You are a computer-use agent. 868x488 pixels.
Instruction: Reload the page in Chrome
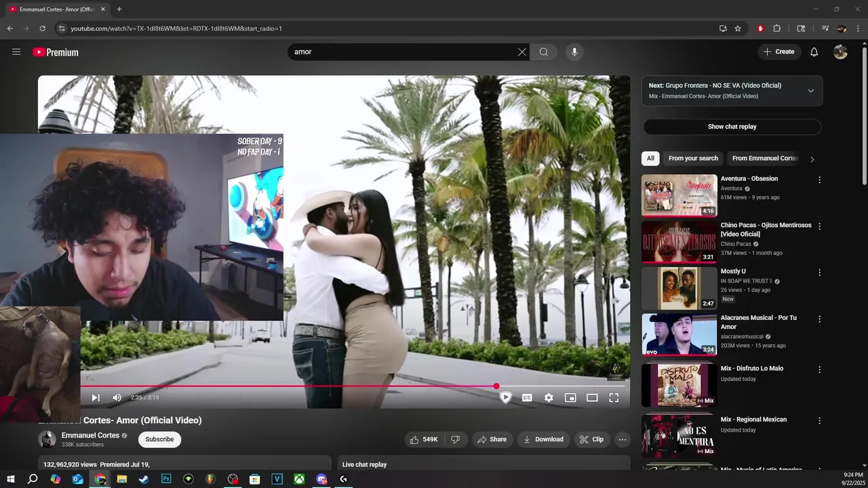coord(42,28)
